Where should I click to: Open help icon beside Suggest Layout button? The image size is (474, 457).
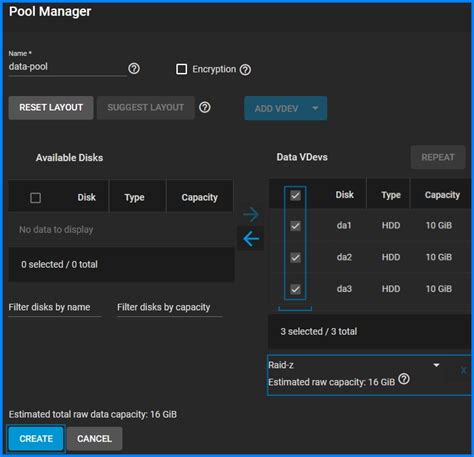pyautogui.click(x=205, y=107)
